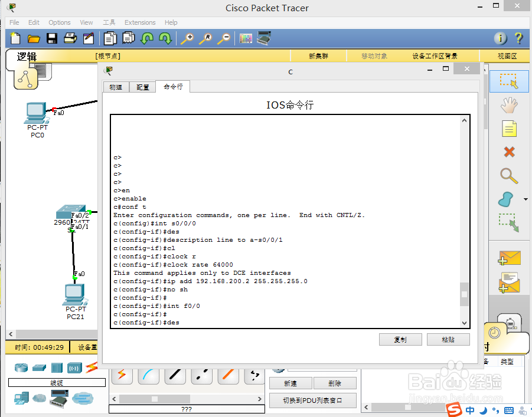Open the Extensions menu

coord(140,22)
